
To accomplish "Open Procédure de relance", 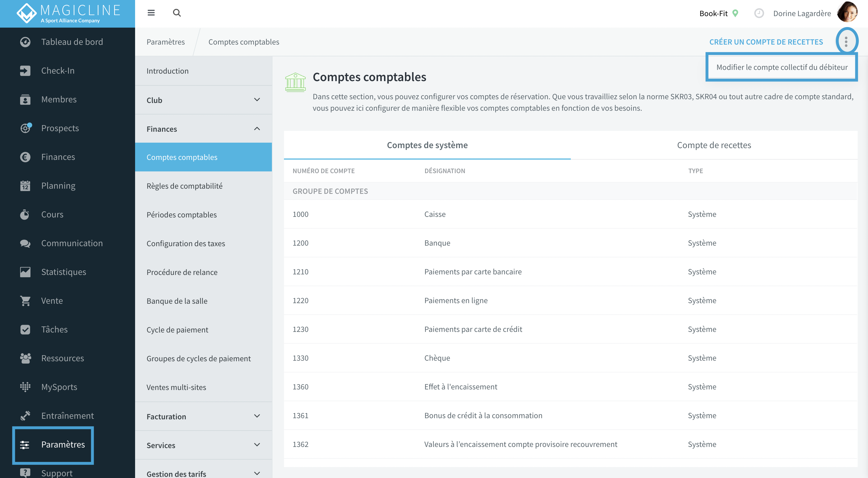I will click(203, 272).
